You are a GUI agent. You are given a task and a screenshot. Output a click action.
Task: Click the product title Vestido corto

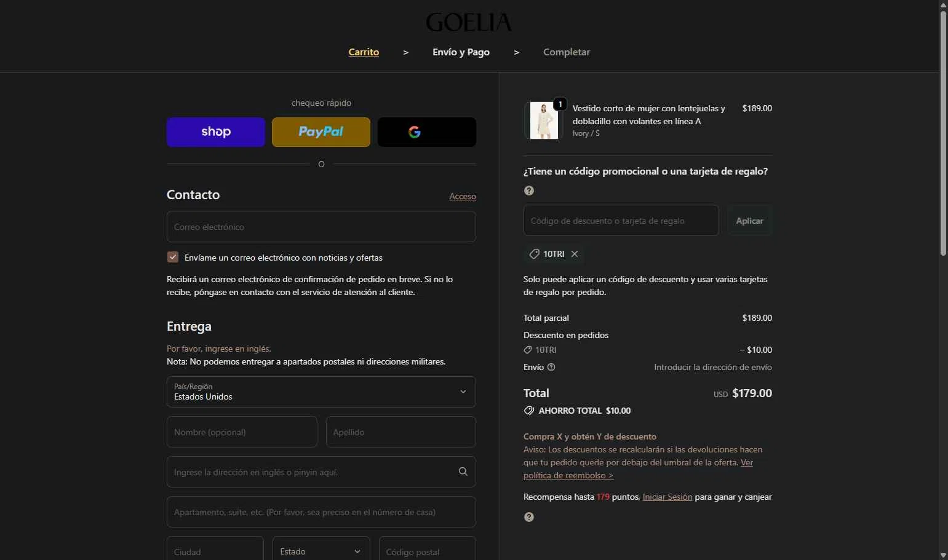pyautogui.click(x=649, y=115)
